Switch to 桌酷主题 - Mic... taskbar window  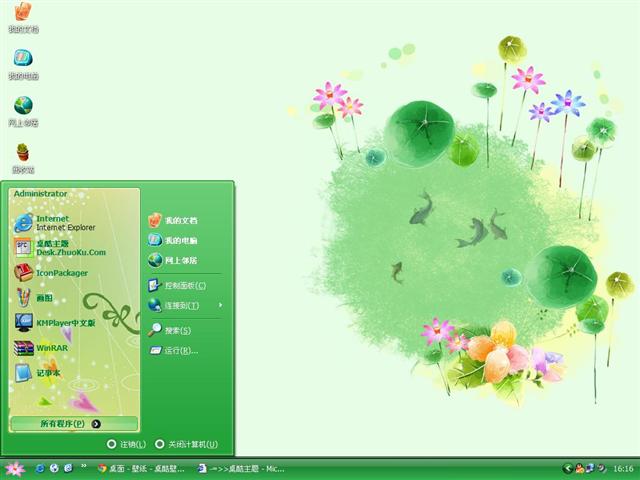point(241,469)
